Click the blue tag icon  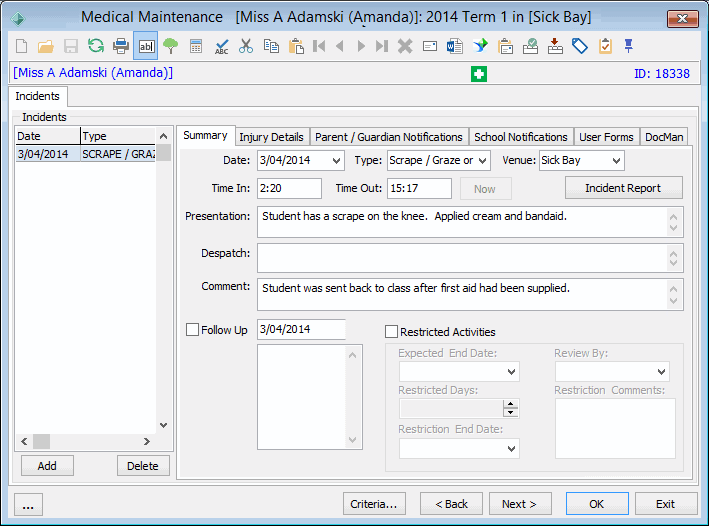coord(580,46)
